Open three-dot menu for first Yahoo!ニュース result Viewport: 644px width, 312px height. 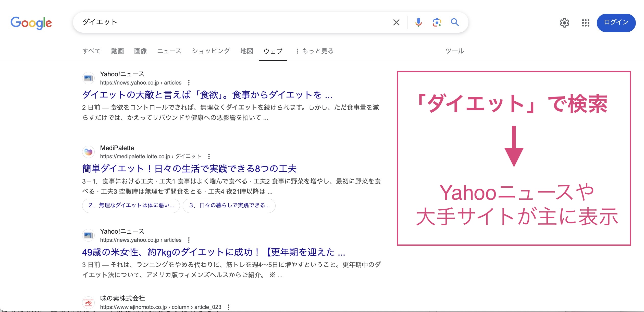189,83
